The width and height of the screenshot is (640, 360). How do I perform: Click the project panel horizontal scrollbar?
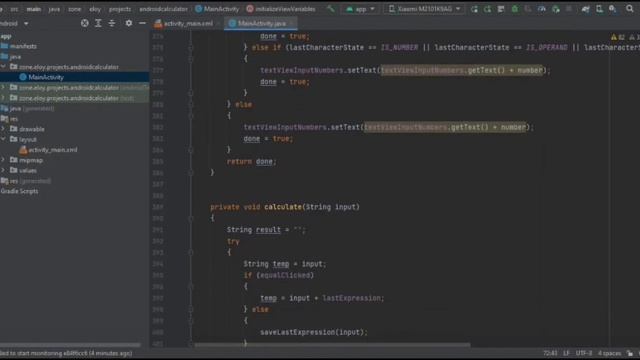[x=70, y=345]
